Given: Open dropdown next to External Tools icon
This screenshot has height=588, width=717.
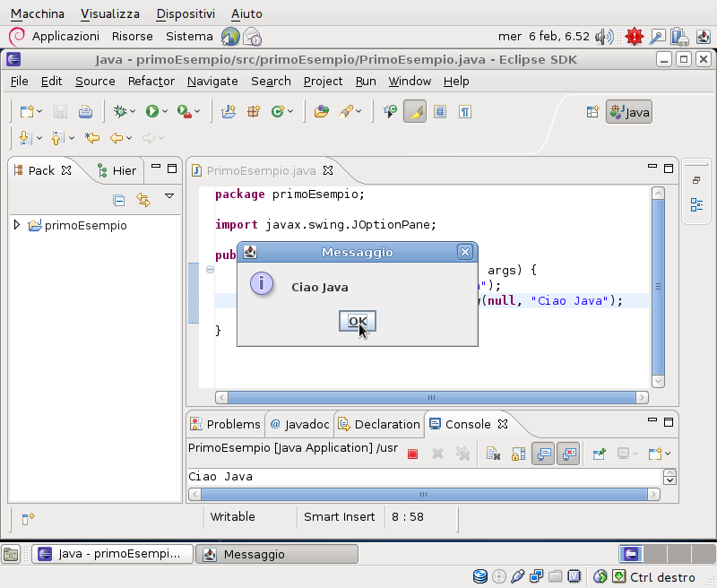Looking at the screenshot, I should point(197,111).
